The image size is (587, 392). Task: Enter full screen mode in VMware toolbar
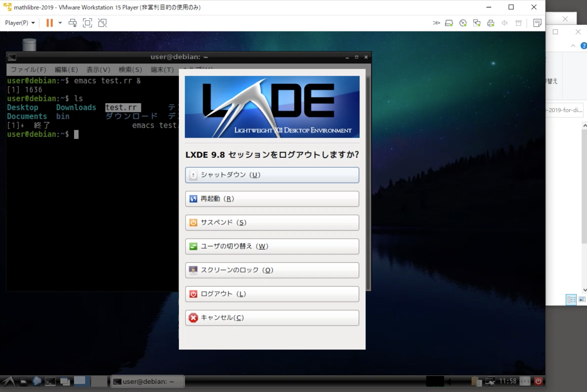pos(87,23)
